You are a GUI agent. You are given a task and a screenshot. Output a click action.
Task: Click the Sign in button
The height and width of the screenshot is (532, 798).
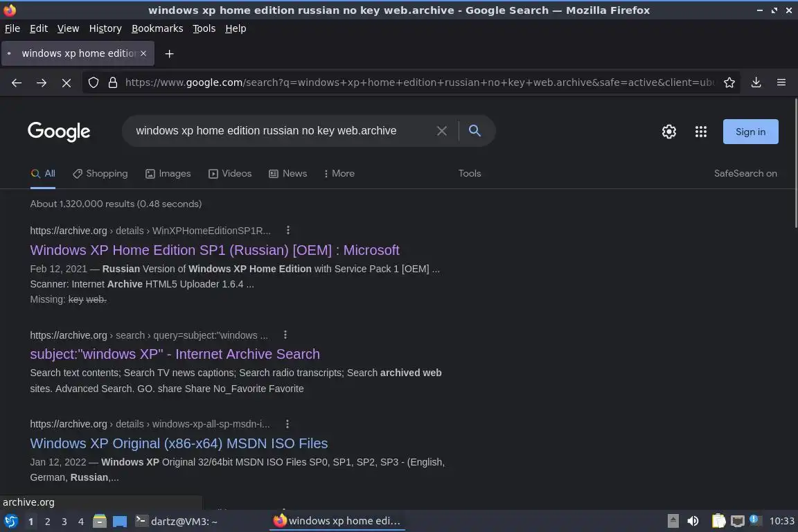pyautogui.click(x=751, y=132)
